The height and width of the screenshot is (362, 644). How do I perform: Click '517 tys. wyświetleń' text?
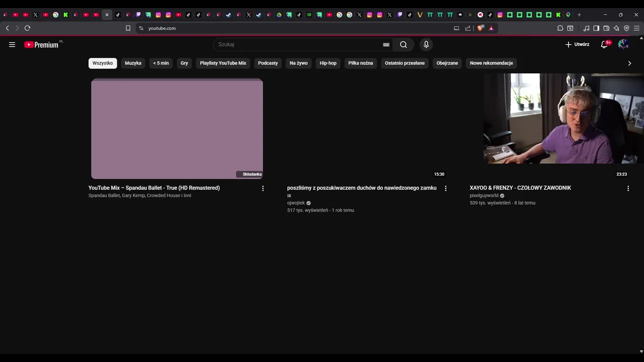click(307, 210)
